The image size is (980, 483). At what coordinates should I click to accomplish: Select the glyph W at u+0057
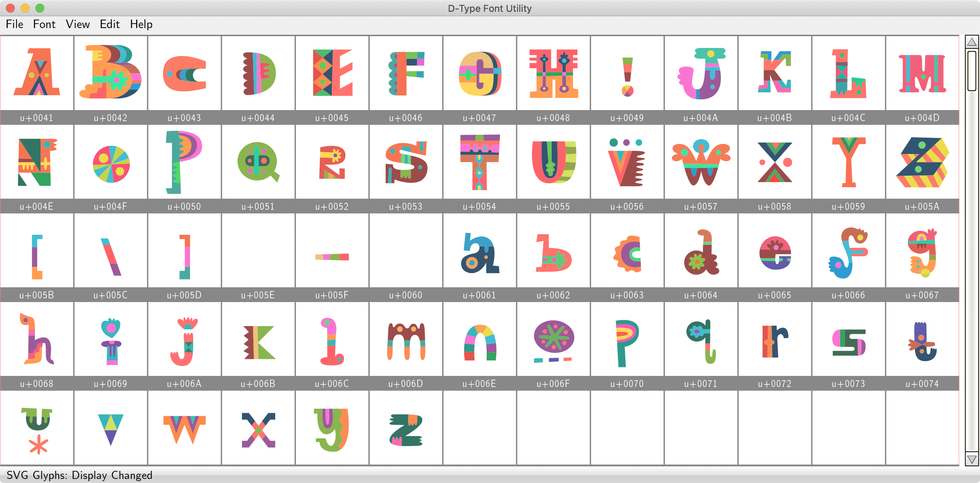(x=701, y=162)
